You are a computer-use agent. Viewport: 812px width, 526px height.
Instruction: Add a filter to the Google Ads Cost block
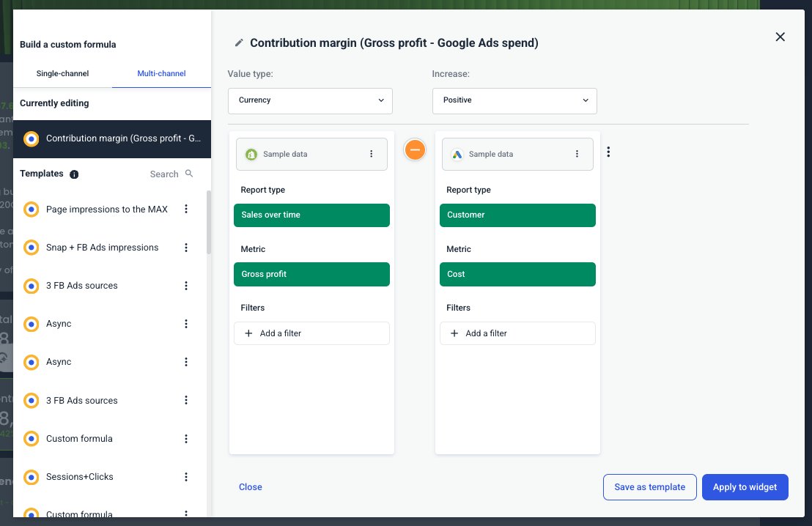517,333
